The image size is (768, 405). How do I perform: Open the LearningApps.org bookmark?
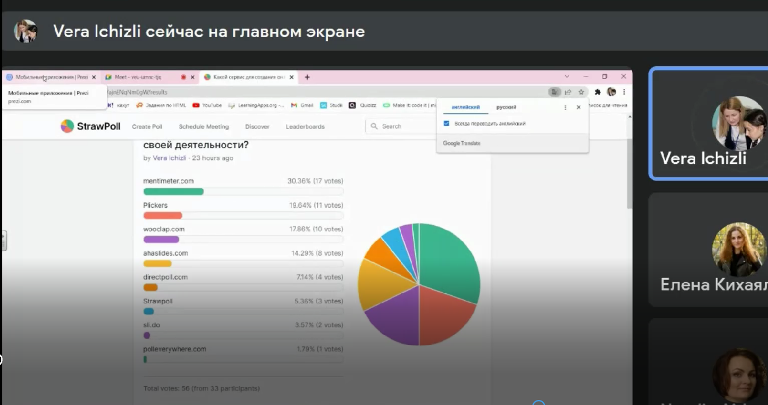(256, 105)
